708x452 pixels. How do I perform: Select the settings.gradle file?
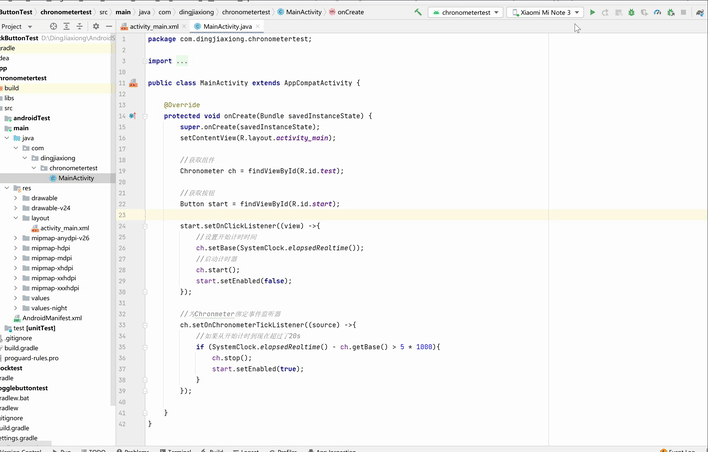pyautogui.click(x=19, y=438)
